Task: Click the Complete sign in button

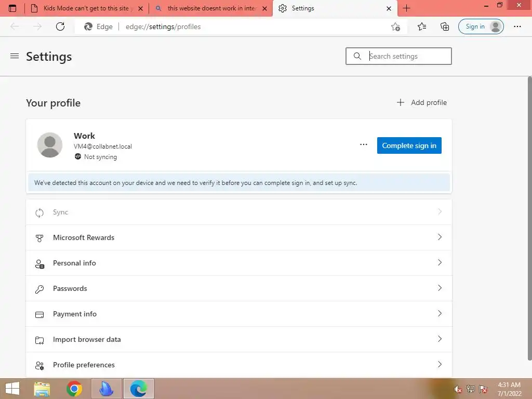Action: (x=409, y=145)
